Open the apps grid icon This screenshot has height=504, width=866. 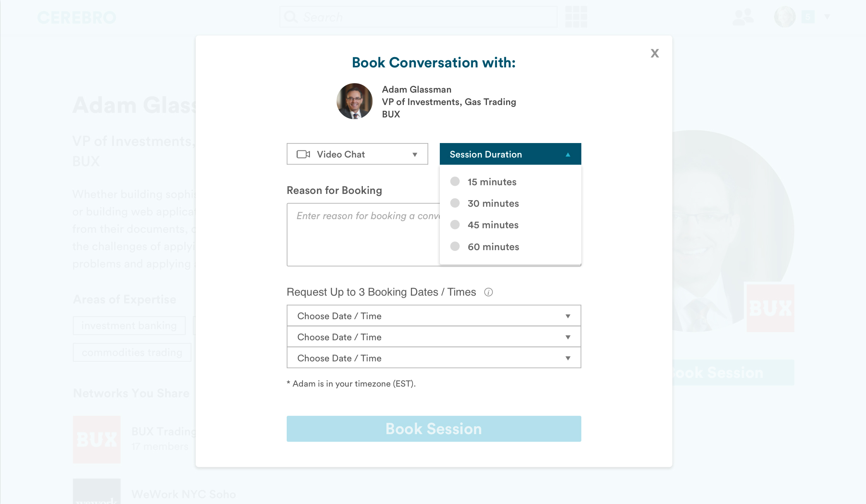click(x=576, y=17)
